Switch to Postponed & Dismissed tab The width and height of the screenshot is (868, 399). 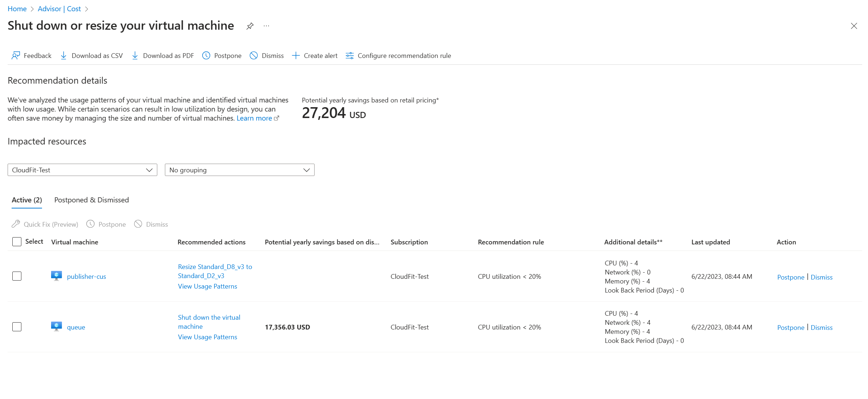coord(91,200)
